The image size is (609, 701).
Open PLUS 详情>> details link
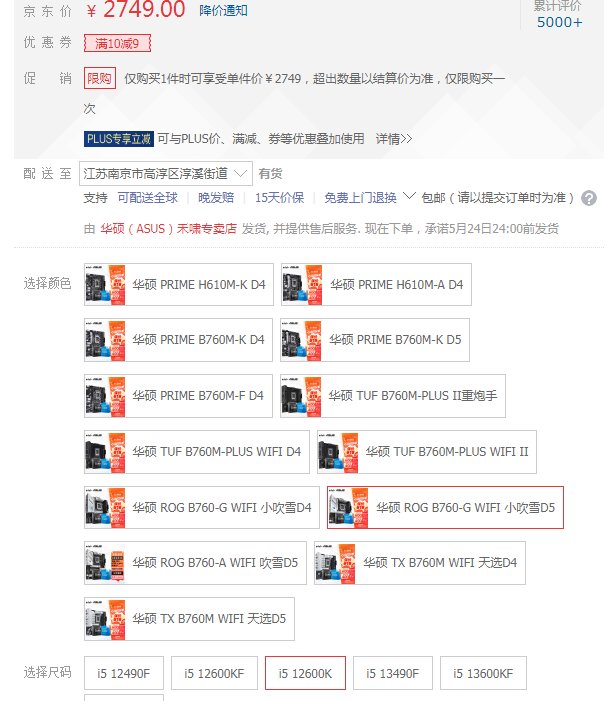[x=393, y=139]
